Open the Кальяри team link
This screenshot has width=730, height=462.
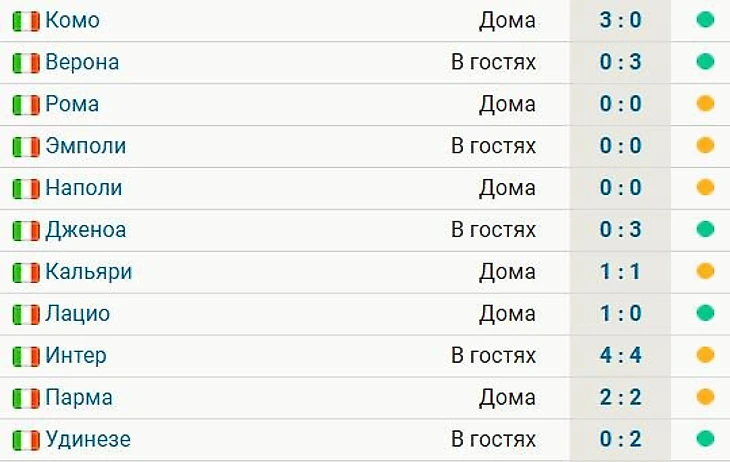coord(88,272)
